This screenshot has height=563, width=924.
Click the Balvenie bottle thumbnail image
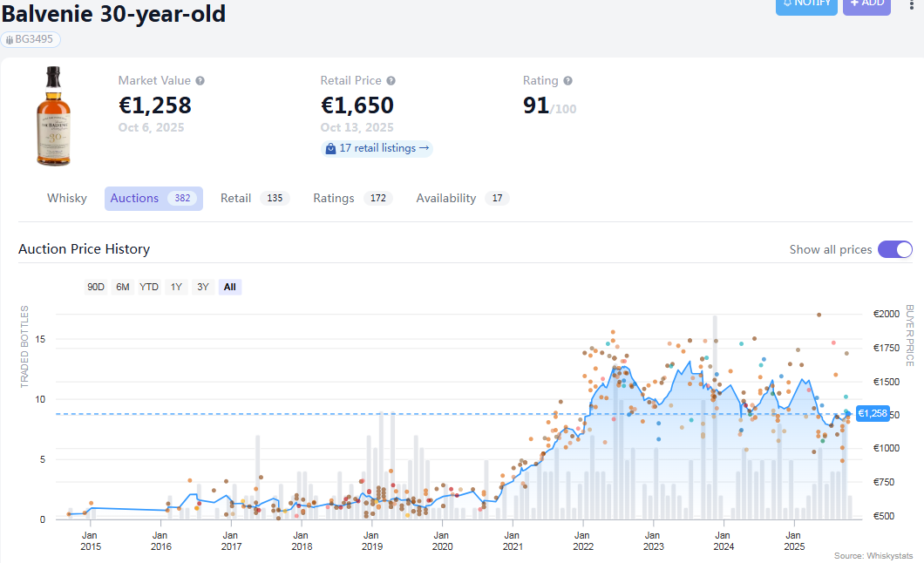point(53,115)
